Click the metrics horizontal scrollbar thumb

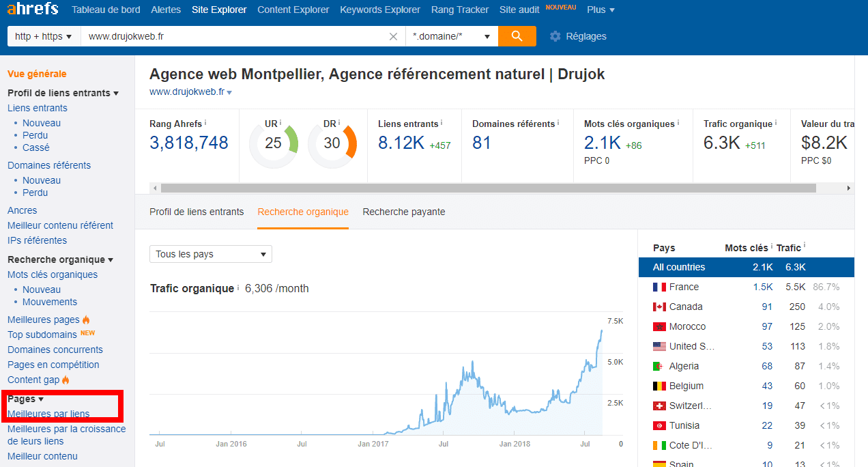pos(489,188)
